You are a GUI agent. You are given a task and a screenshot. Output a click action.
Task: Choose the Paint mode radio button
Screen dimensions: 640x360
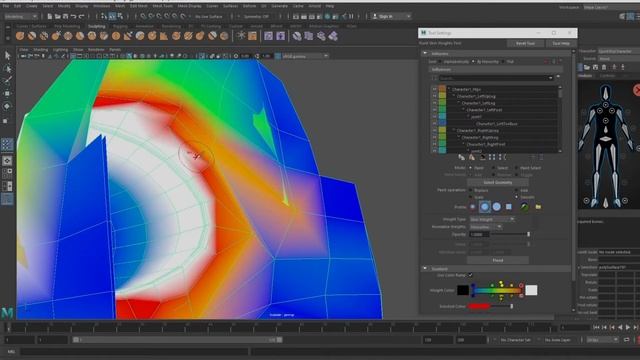point(471,168)
